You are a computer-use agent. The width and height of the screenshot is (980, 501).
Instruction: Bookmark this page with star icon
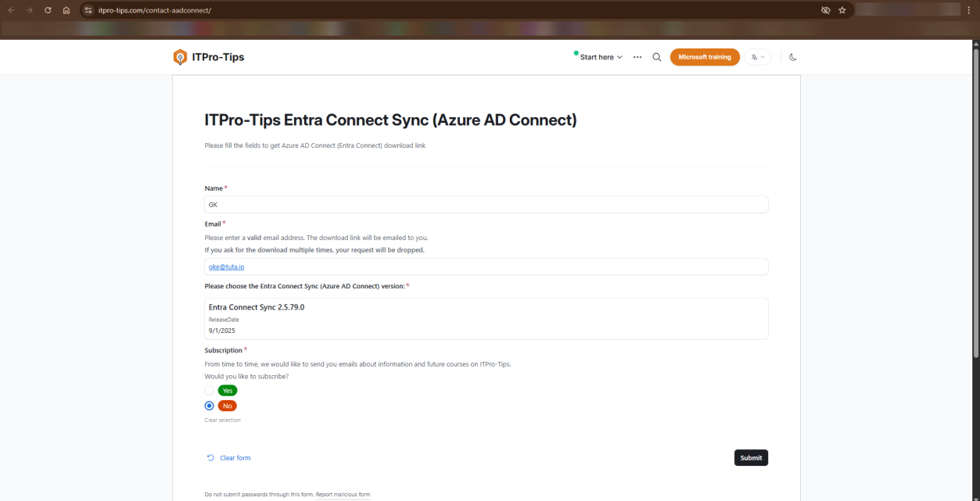[842, 10]
